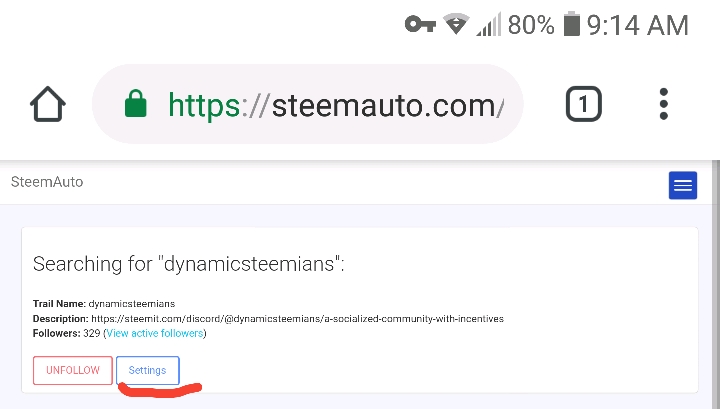Click the page scrollbar on the right edge
This screenshot has width=720, height=409.
point(716,285)
